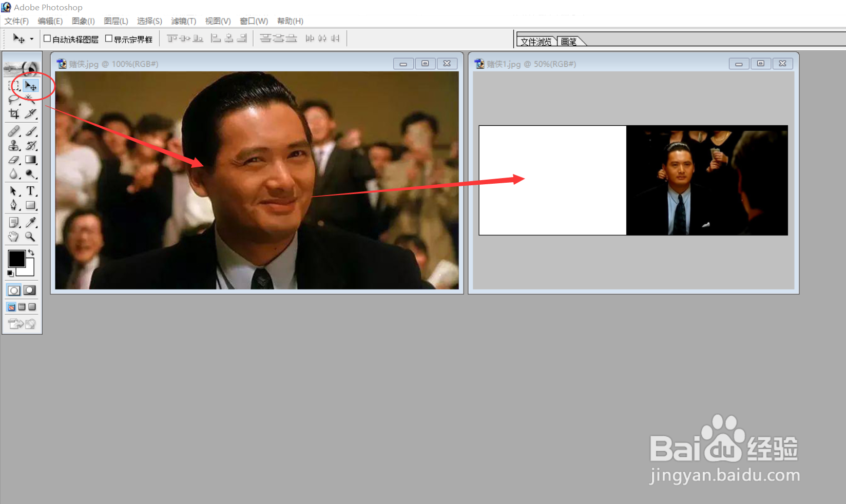Image resolution: width=846 pixels, height=504 pixels.
Task: Select the Rectangle shape tool
Action: (30, 206)
